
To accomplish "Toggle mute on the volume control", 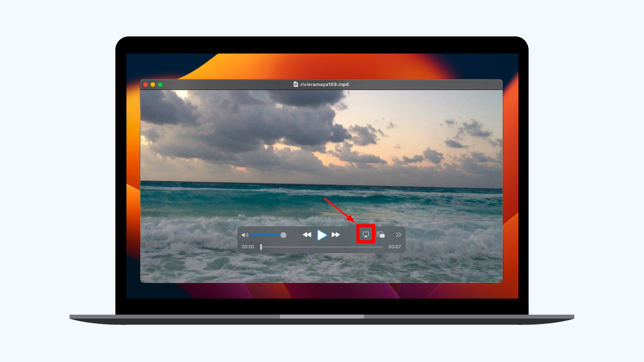I will pyautogui.click(x=244, y=235).
